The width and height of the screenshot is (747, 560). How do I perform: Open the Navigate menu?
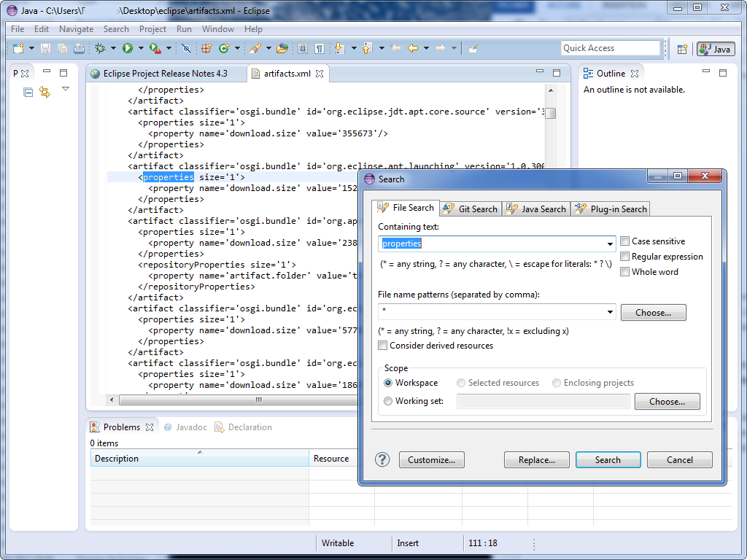pos(75,29)
